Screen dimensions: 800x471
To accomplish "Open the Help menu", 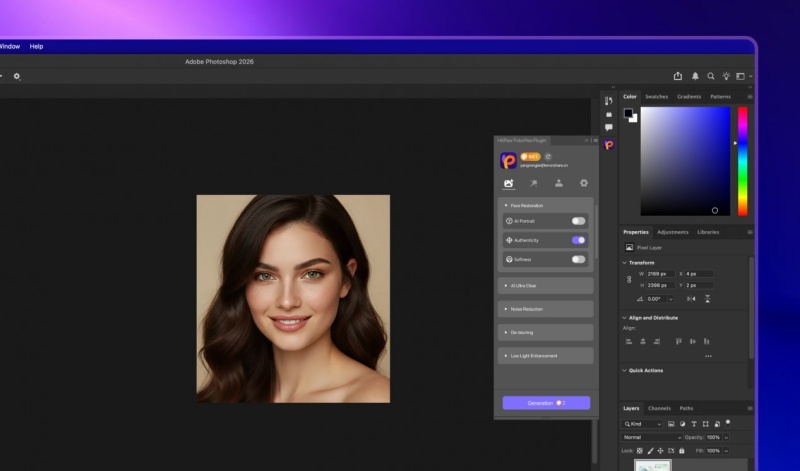I will coord(36,46).
